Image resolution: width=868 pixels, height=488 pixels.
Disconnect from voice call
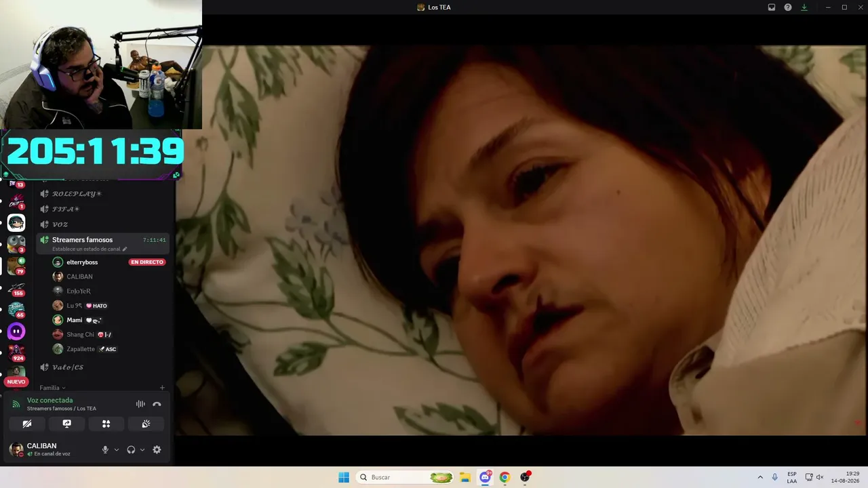click(157, 404)
